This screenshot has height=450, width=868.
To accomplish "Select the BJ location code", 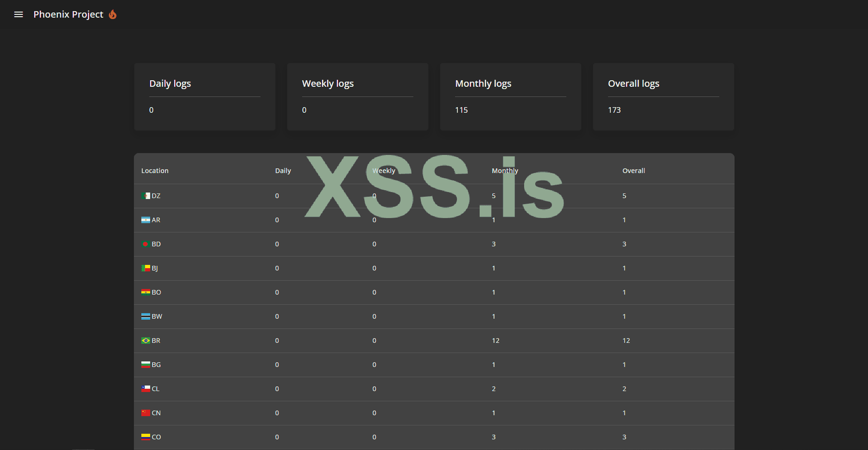I will (x=155, y=268).
